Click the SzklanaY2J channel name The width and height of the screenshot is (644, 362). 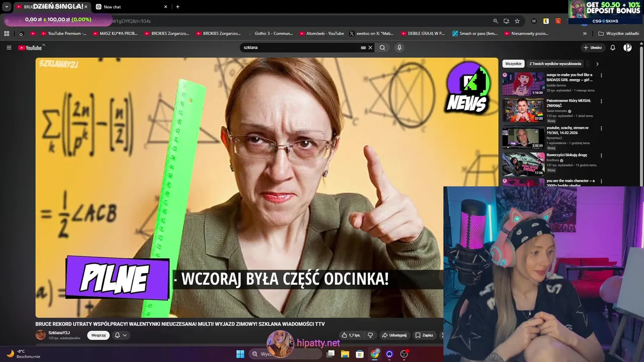pos(59,333)
